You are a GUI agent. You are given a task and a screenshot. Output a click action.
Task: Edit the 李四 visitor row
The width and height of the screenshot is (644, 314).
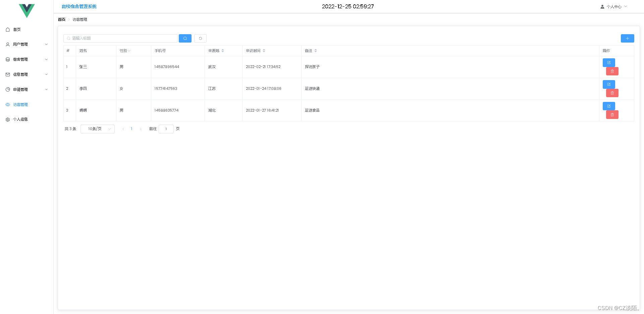click(609, 84)
